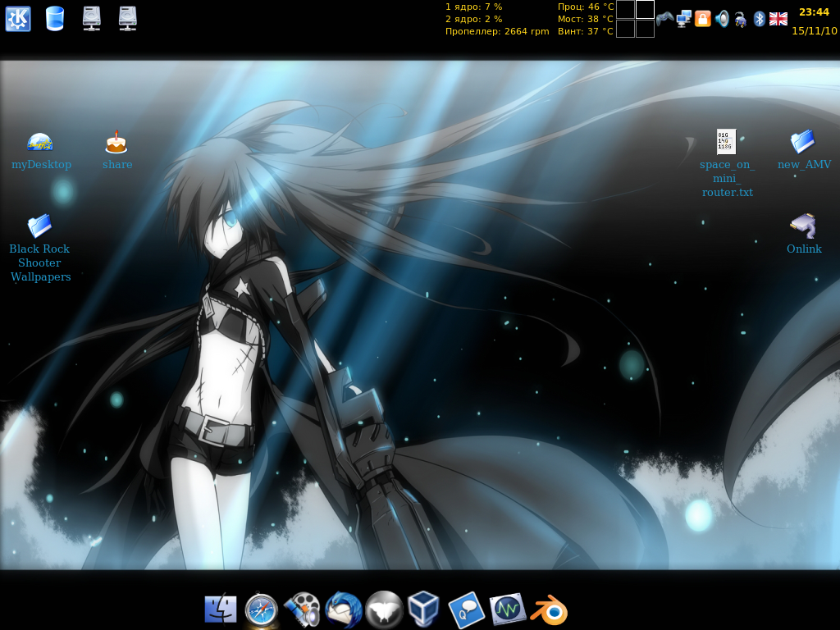Select the bottom-right virtual desktop in pager
This screenshot has width=840, height=630.
coord(645,29)
